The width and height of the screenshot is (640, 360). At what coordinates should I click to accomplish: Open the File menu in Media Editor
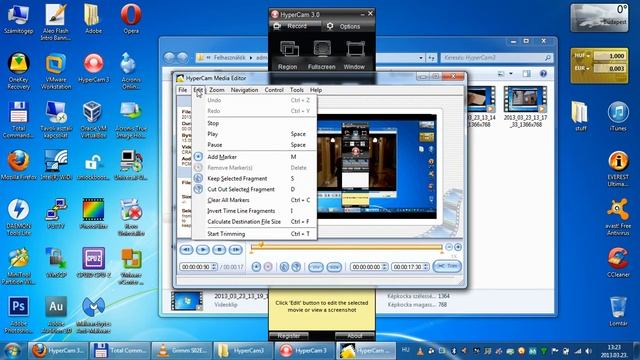pos(182,90)
